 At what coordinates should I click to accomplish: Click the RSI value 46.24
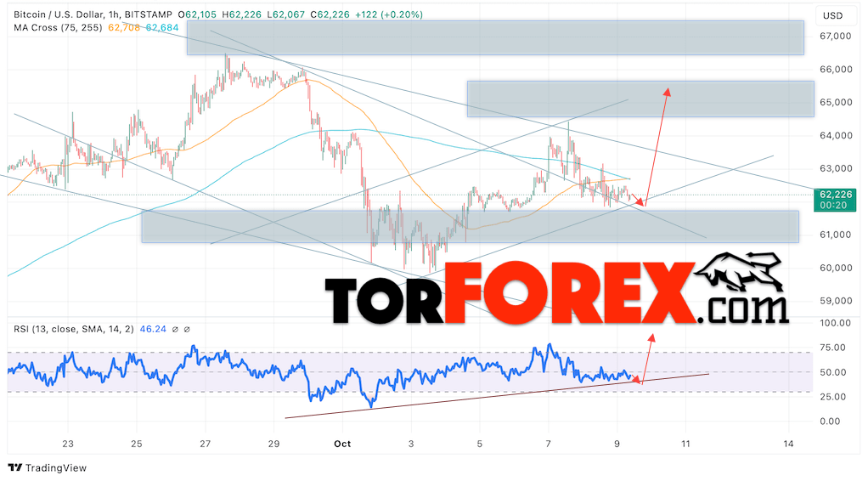[x=153, y=329]
